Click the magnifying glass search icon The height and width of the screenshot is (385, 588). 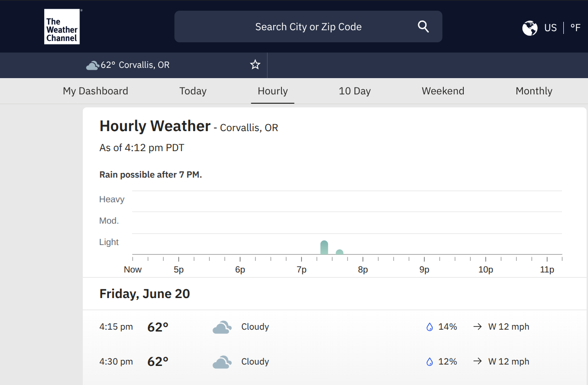(423, 27)
